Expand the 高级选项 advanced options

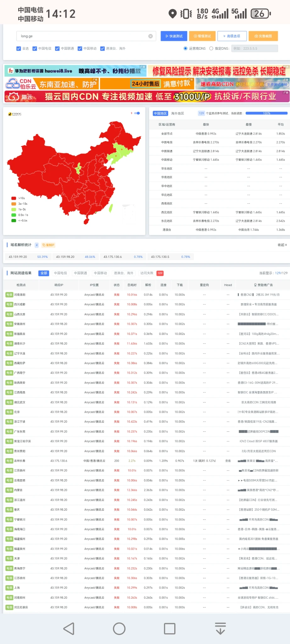231,36
